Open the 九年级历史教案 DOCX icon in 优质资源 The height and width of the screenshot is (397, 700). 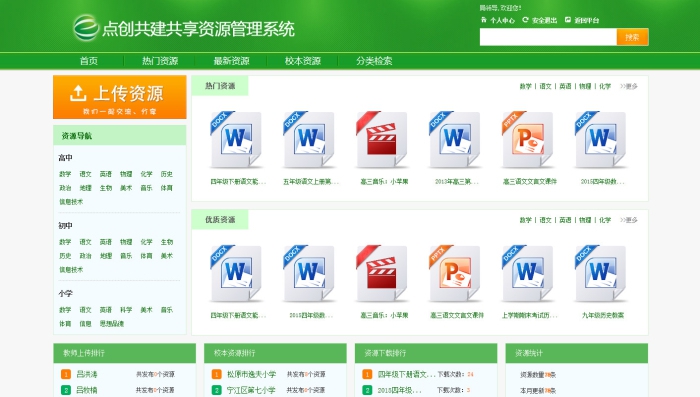pos(600,273)
